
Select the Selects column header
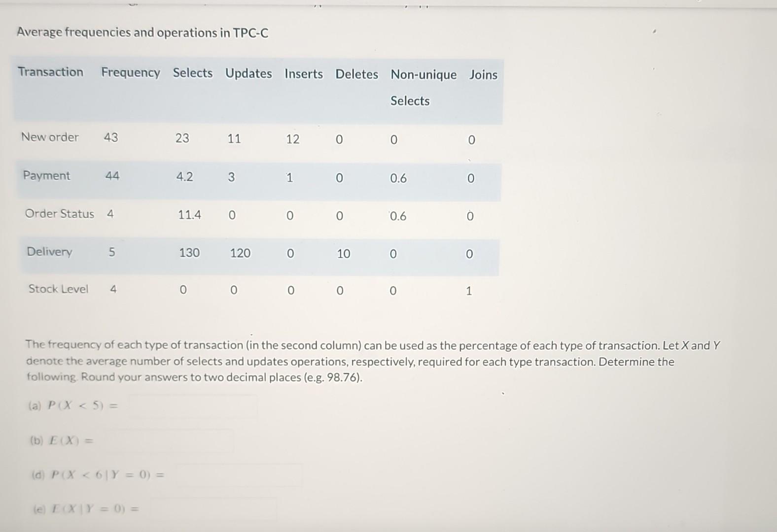[x=193, y=73]
